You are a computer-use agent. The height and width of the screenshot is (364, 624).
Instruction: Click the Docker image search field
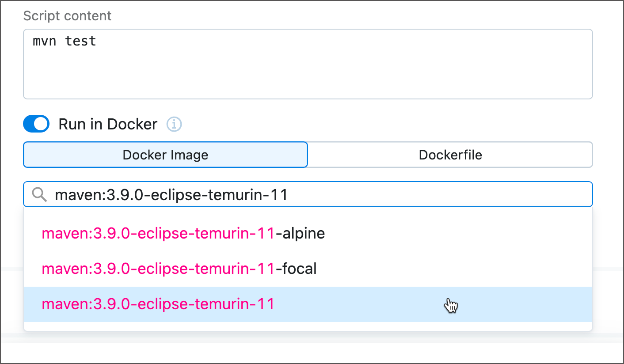[x=308, y=194]
